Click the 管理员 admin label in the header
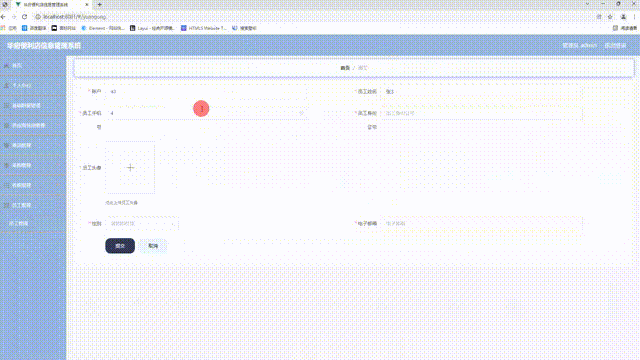Viewport: 640px width, 360px height. pyautogui.click(x=579, y=45)
